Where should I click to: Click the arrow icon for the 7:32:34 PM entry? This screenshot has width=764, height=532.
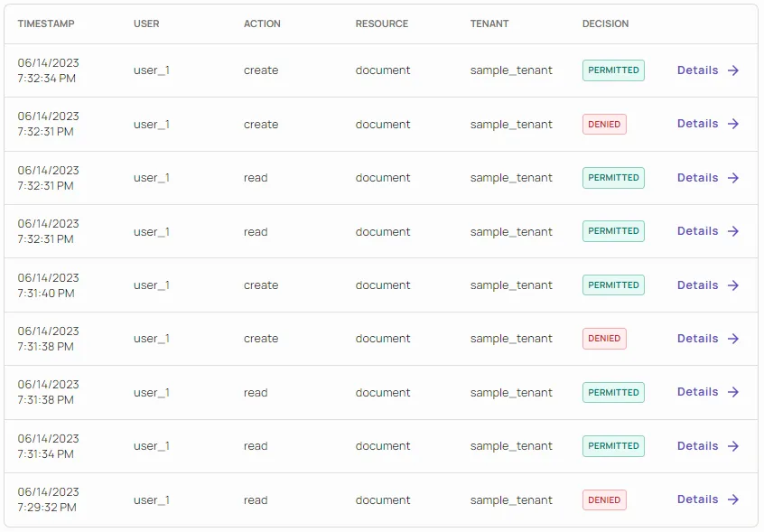coord(733,70)
